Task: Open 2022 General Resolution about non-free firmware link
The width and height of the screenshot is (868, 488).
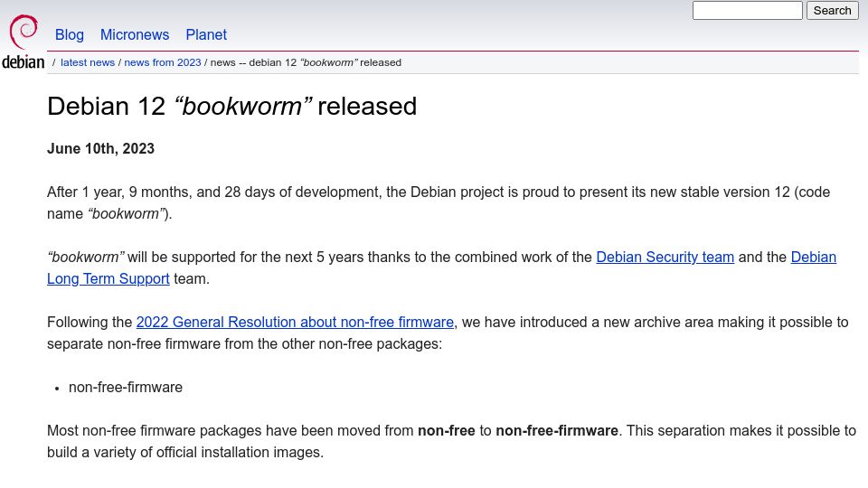Action: pos(295,322)
